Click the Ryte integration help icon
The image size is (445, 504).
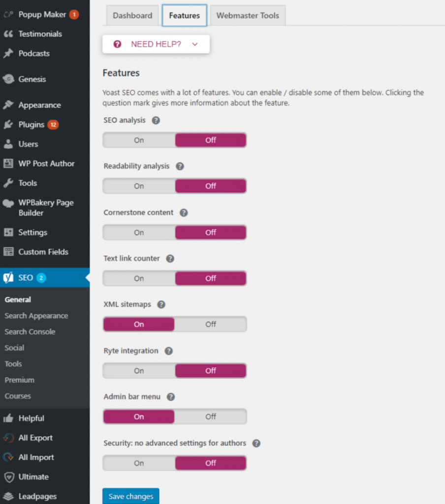tap(168, 351)
